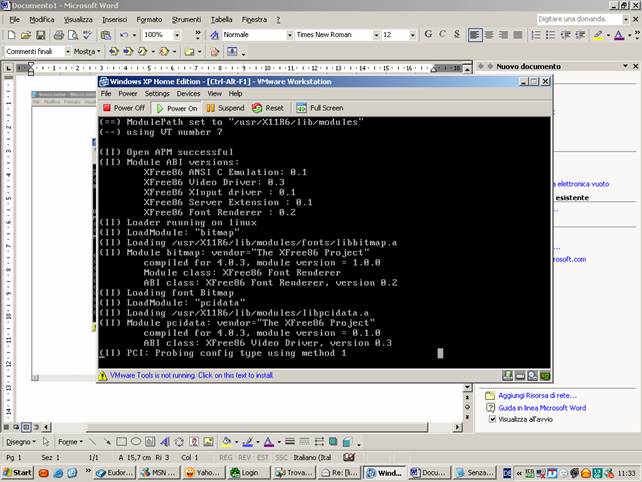Click the New blank document icon in Word
Screen dimensions: 642x482
point(11,35)
